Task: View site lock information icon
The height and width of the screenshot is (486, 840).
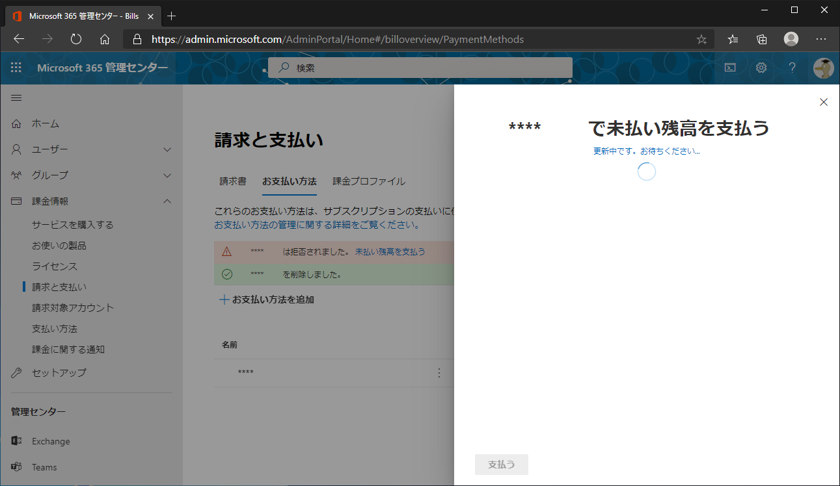Action: click(x=137, y=39)
